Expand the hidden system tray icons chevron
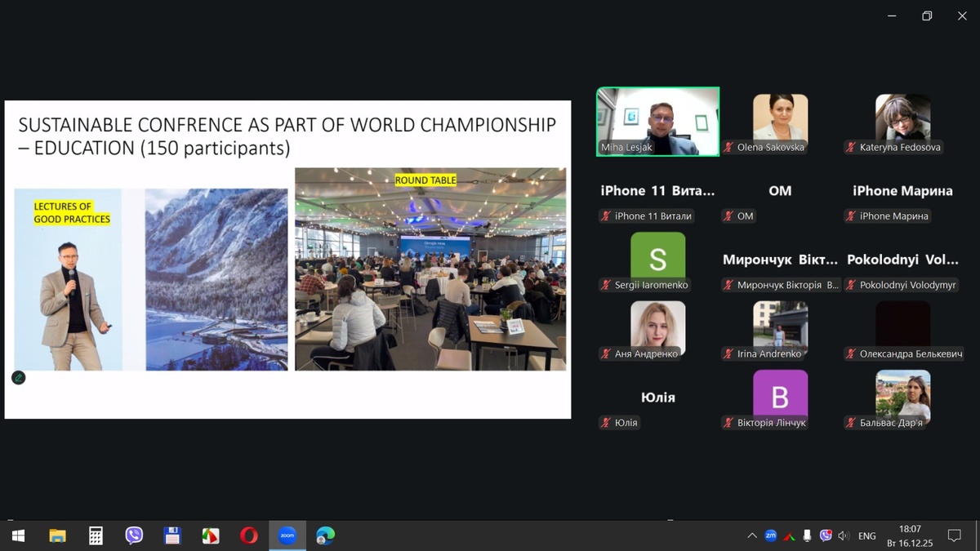The image size is (980, 551). [x=751, y=535]
